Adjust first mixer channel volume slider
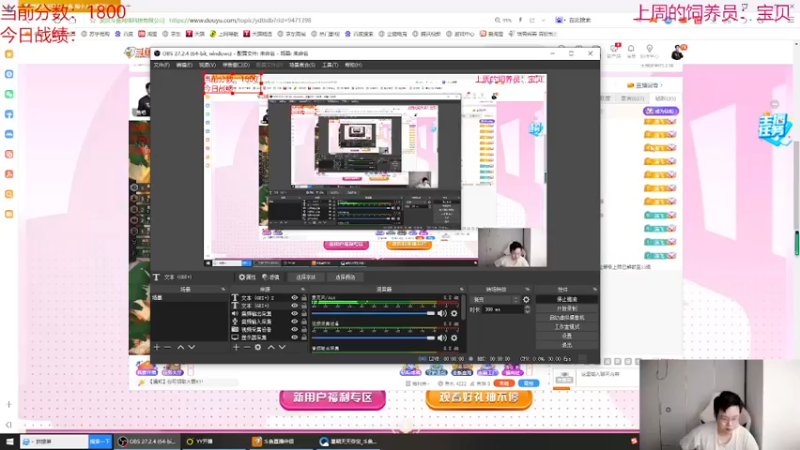Viewport: 800px width, 450px height. pos(373,313)
